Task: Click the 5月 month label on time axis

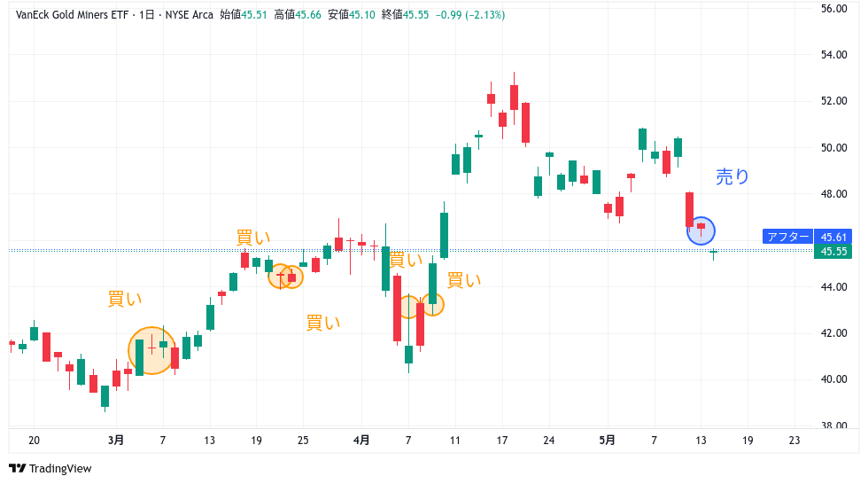Action: click(x=608, y=441)
